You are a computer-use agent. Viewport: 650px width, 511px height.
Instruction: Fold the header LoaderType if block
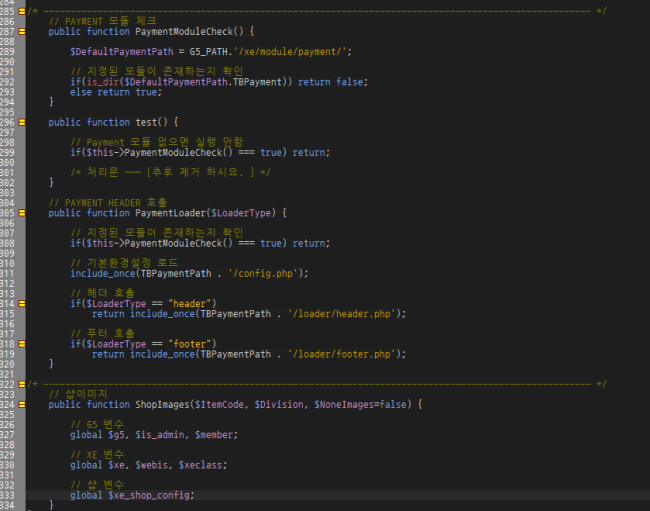(x=22, y=303)
